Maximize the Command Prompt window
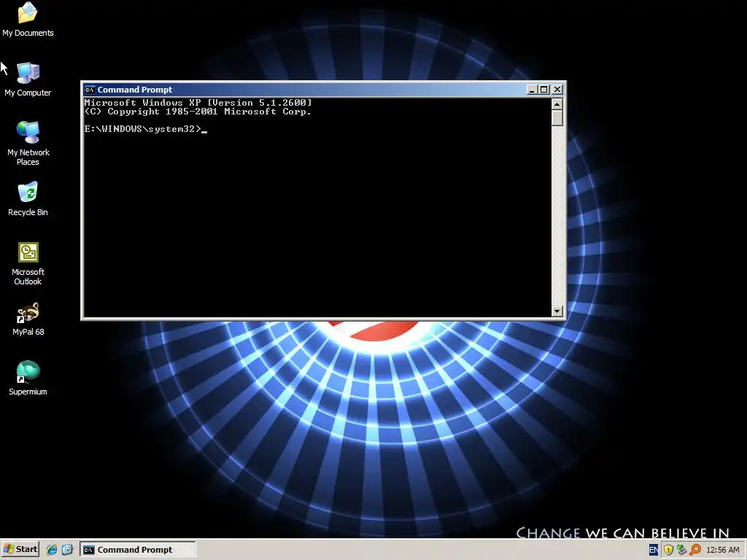Viewport: 747px width, 560px height. pyautogui.click(x=544, y=90)
